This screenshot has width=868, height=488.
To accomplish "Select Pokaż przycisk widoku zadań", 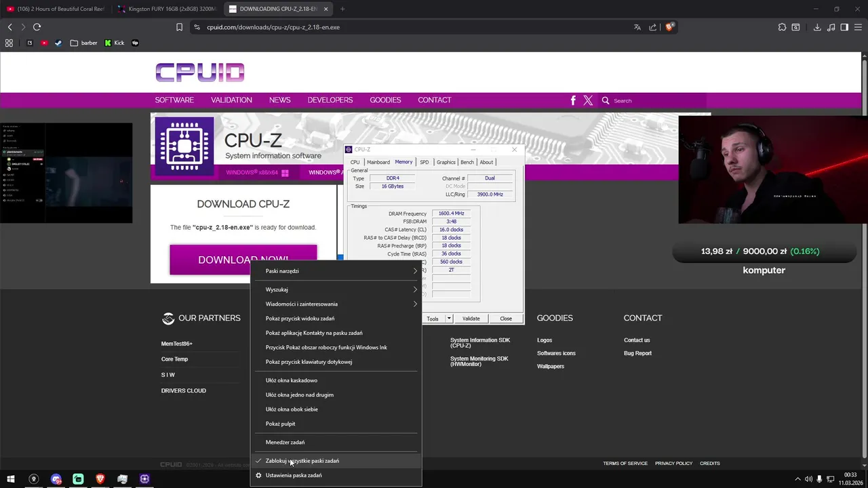I will coord(336,319).
